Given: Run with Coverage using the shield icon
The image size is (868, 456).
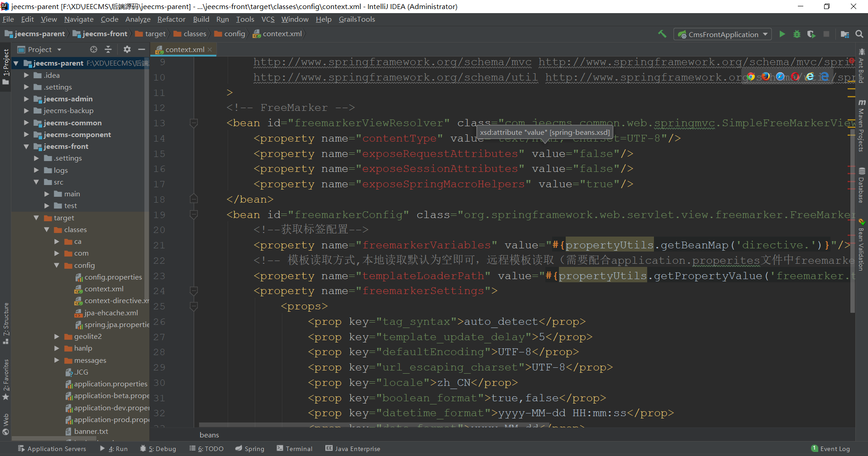Looking at the screenshot, I should click(811, 34).
